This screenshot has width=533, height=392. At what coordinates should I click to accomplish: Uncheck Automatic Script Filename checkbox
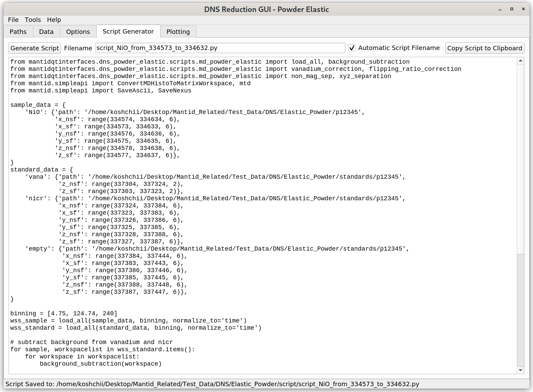point(352,48)
